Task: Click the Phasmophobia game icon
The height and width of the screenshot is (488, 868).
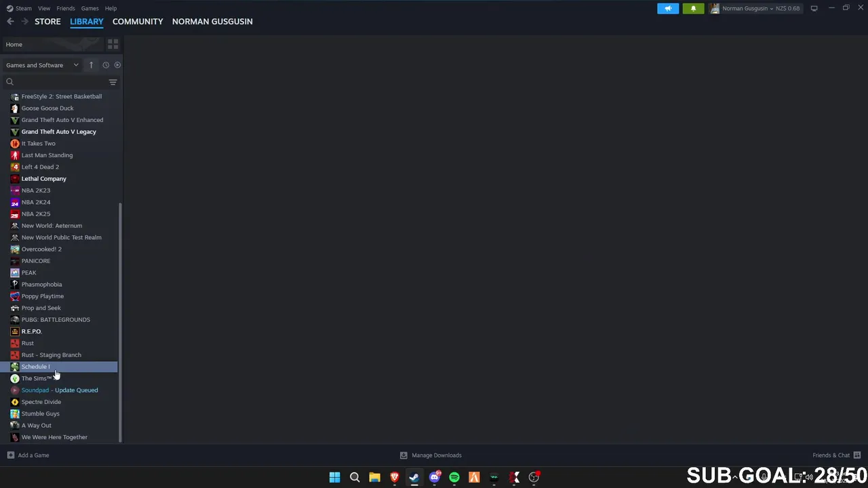Action: pyautogui.click(x=15, y=285)
